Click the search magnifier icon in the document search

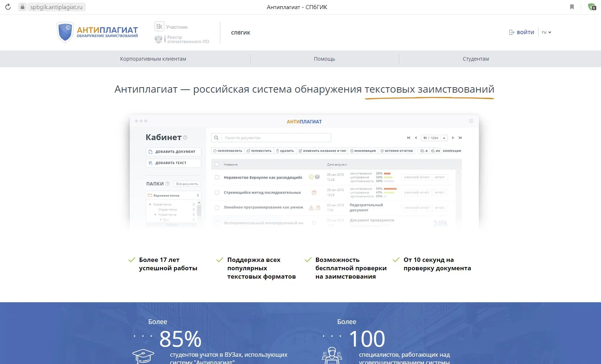(216, 138)
